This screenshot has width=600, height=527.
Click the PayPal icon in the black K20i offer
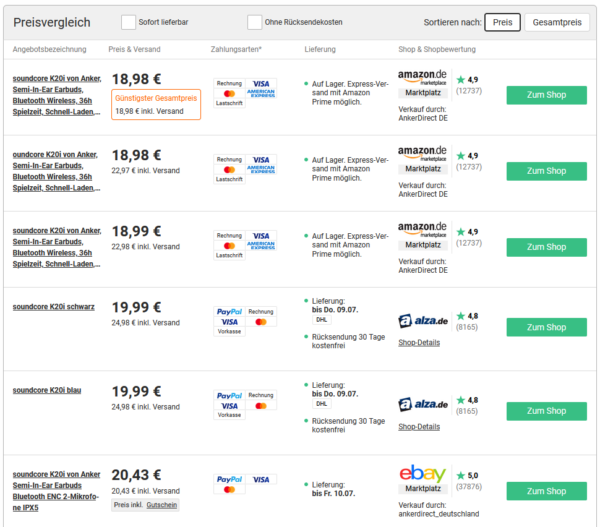coord(229,312)
